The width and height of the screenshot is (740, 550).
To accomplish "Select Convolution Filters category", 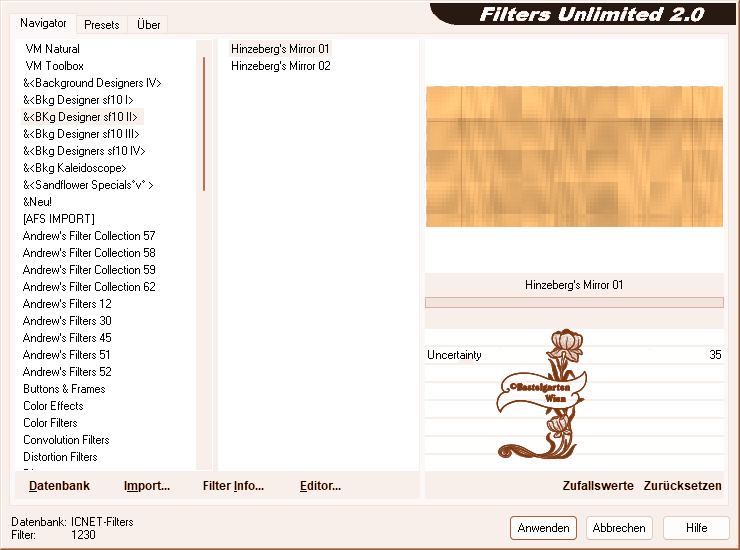I will click(66, 440).
